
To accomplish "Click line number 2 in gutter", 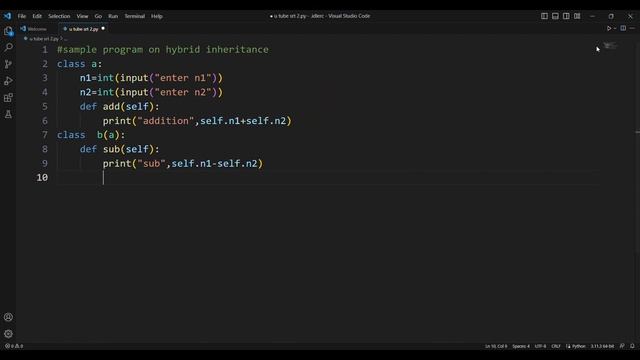I will pyautogui.click(x=45, y=64).
